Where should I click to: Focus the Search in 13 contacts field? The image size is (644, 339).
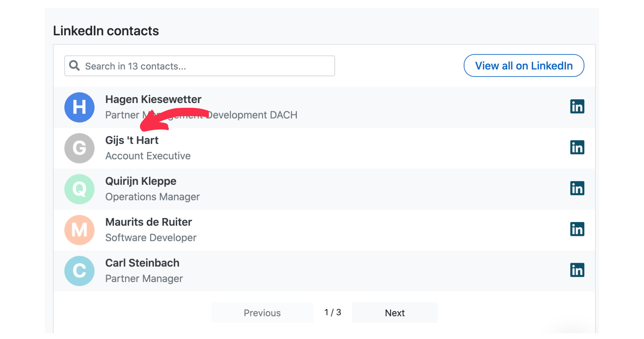(x=200, y=66)
